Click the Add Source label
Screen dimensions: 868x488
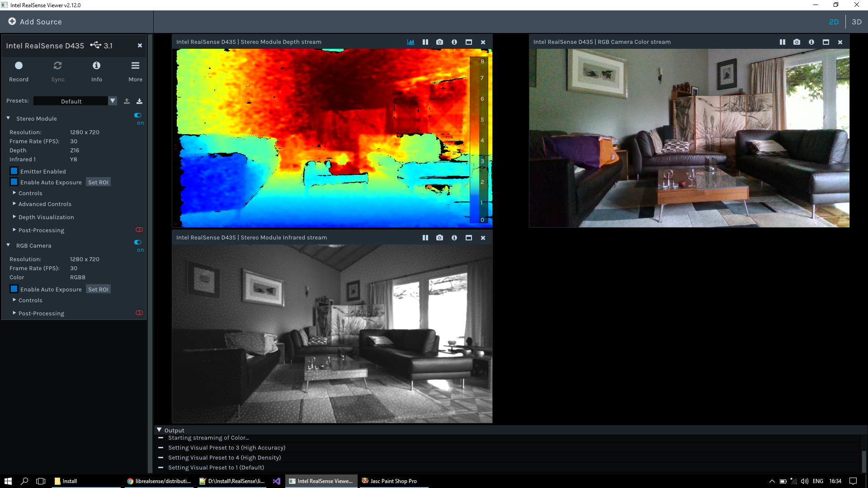41,22
